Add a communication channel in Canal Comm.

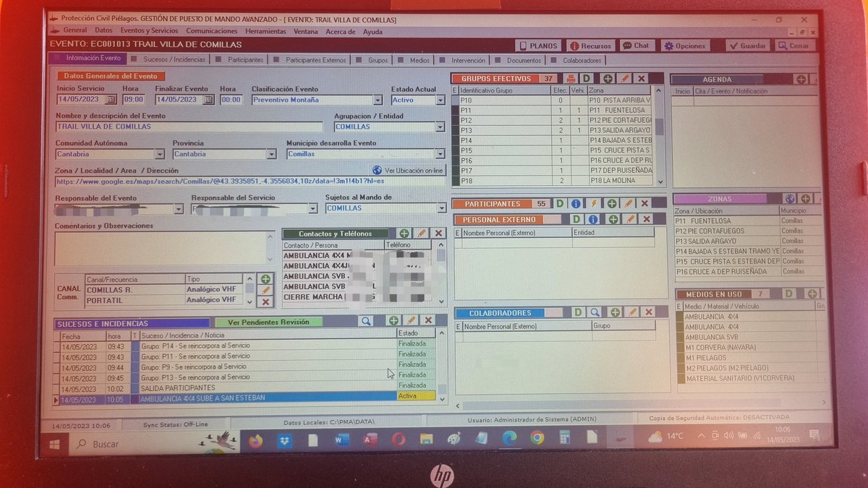coord(265,279)
